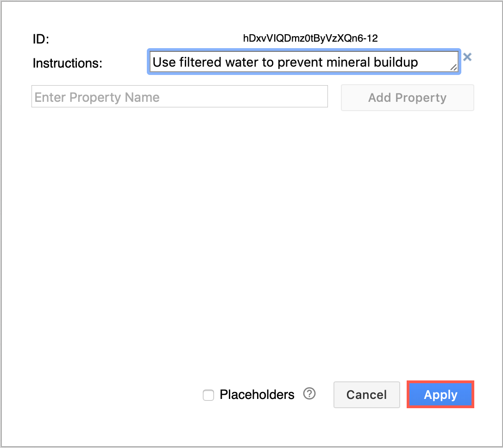Click inside the Enter Property Name field
This screenshot has width=503, height=448.
pos(180,96)
